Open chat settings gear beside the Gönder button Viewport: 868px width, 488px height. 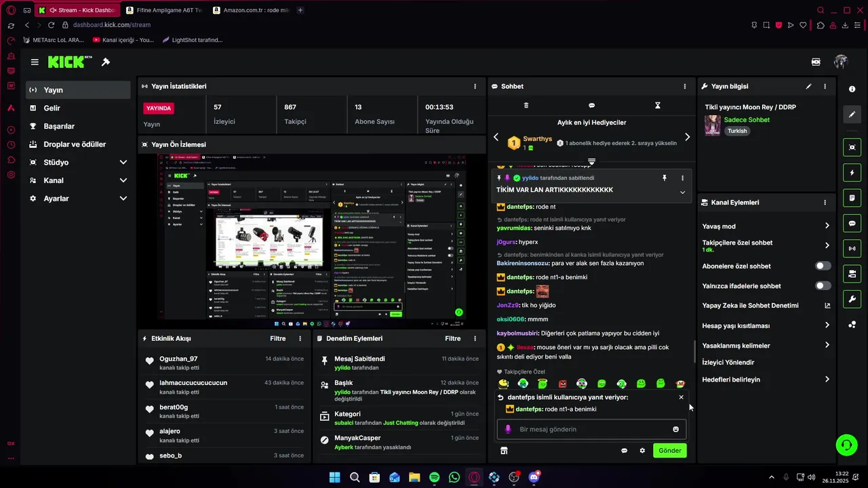point(642,451)
